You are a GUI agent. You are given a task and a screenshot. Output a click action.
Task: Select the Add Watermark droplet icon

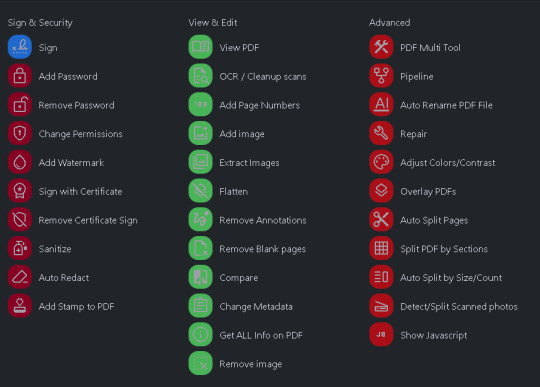pyautogui.click(x=20, y=162)
